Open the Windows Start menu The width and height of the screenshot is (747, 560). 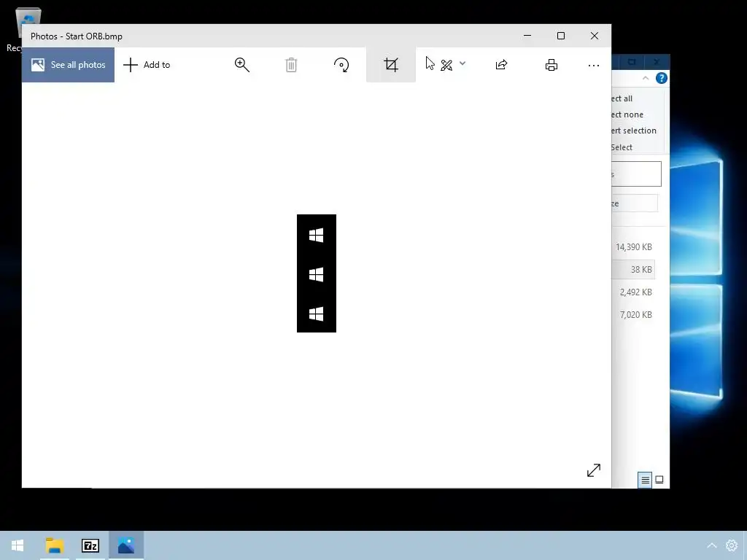(x=18, y=545)
